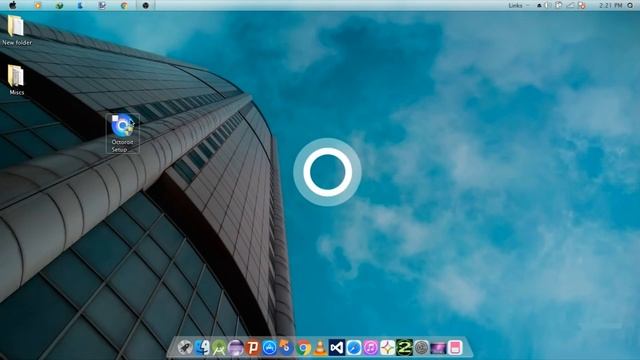Open the pink icon at dock end
Image resolution: width=640 pixels, height=360 pixels.
click(455, 348)
